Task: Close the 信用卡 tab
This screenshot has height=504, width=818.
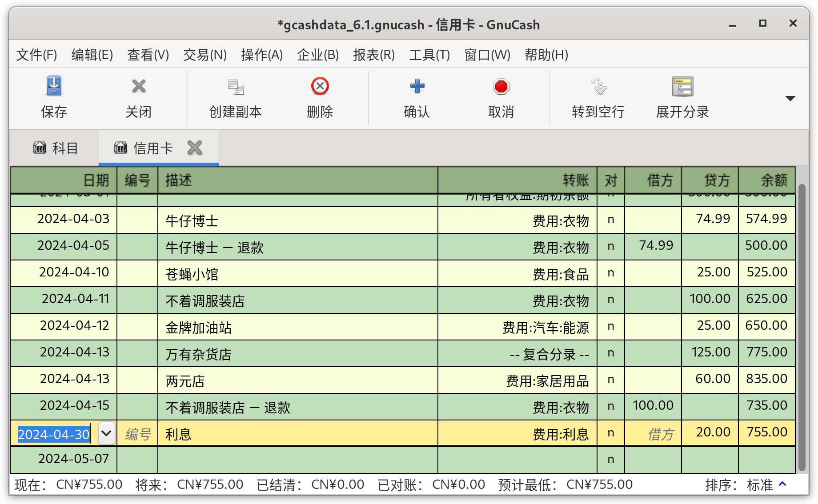Action: [x=195, y=148]
